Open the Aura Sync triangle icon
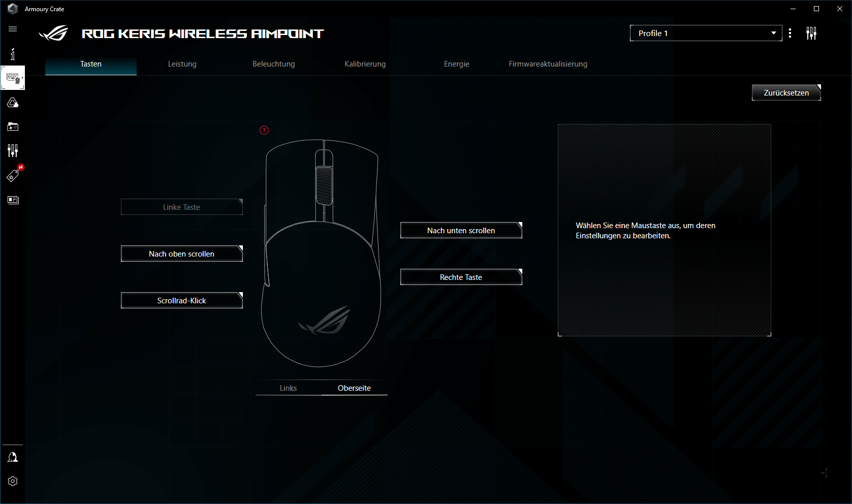 coord(13,103)
